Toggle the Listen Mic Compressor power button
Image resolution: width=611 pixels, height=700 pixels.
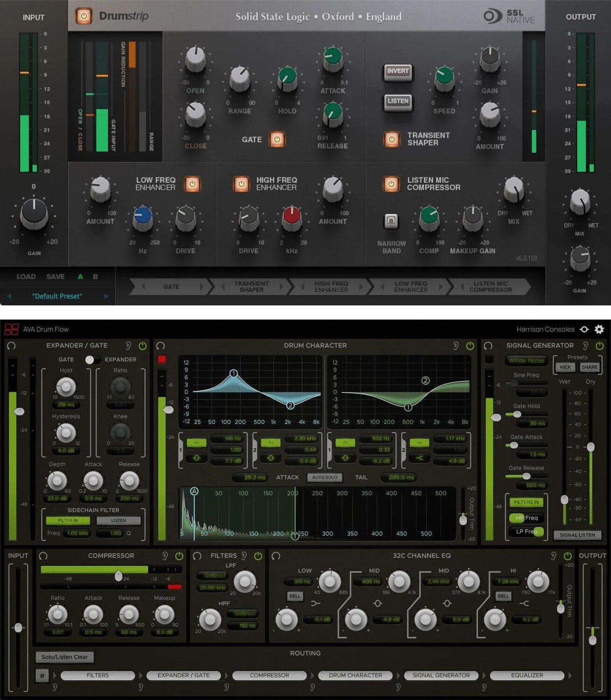coord(391,184)
